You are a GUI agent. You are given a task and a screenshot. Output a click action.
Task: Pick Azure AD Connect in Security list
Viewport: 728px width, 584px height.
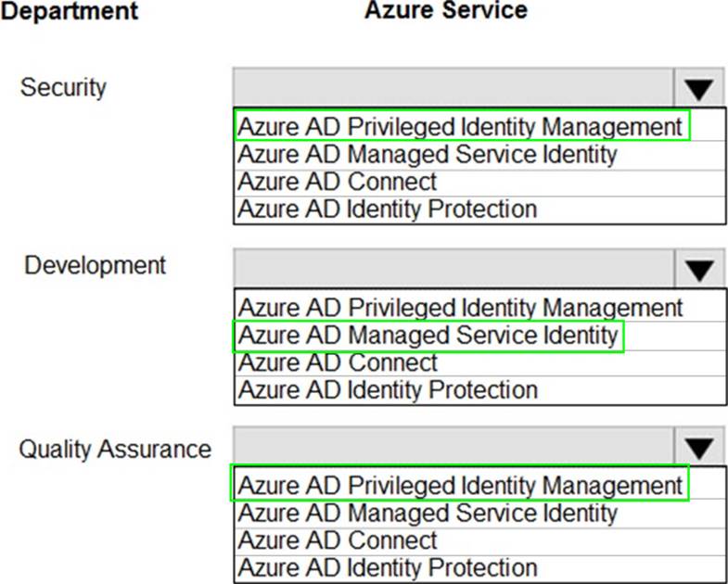coord(338,182)
